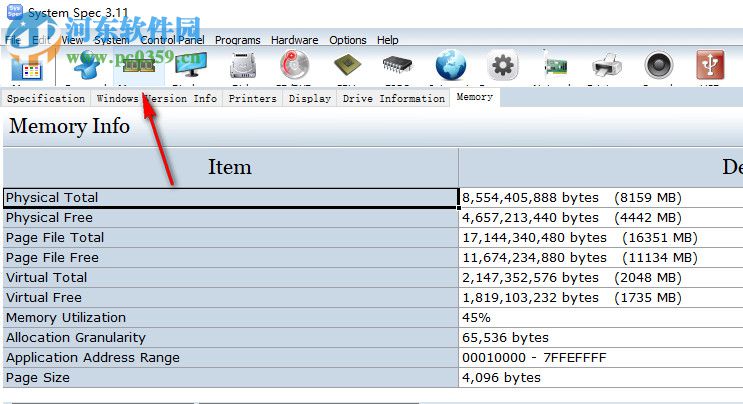Open the File menu

click(x=13, y=40)
